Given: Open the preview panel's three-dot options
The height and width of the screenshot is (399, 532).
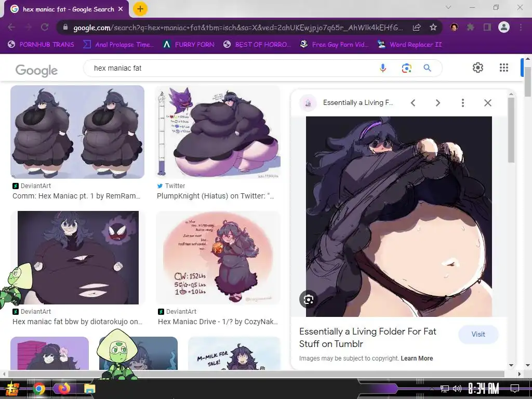Looking at the screenshot, I should 463,103.
